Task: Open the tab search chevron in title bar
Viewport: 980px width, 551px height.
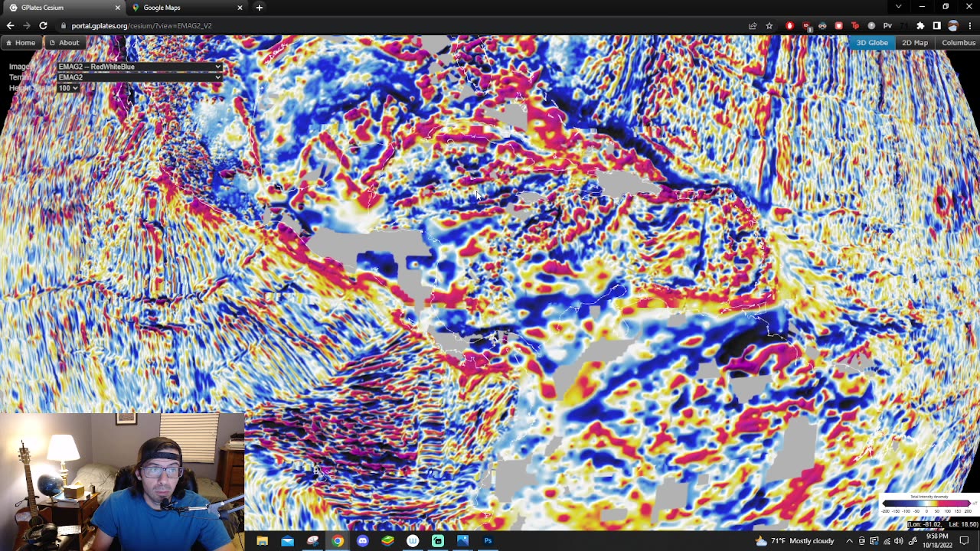Action: [898, 7]
